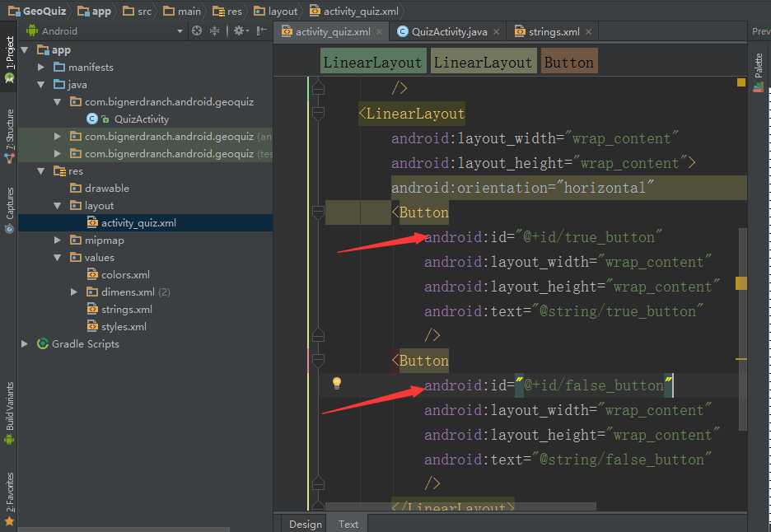
Task: Open the Palette side panel
Action: tap(759, 72)
